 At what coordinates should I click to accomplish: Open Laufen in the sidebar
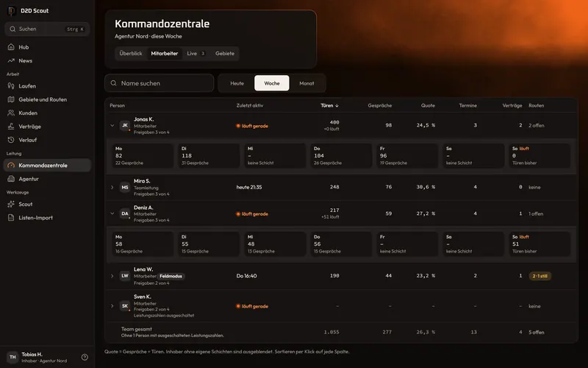click(x=47, y=86)
